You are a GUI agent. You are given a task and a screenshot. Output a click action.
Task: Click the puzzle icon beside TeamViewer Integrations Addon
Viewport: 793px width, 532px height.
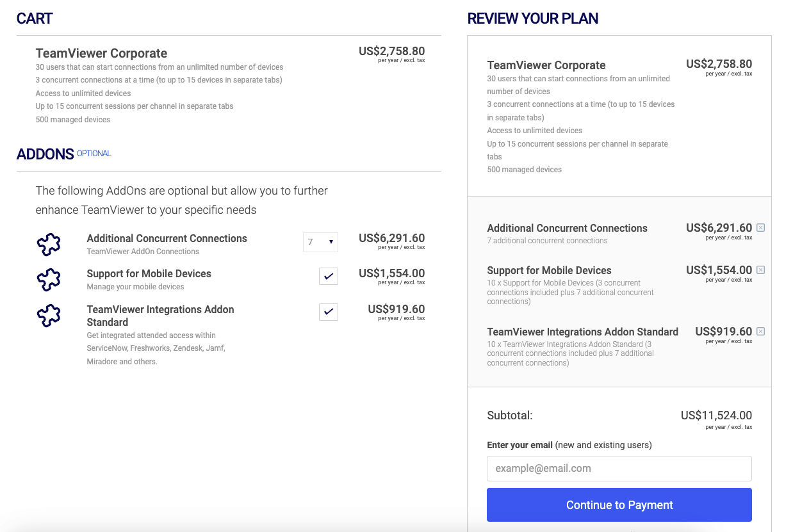[x=49, y=315]
